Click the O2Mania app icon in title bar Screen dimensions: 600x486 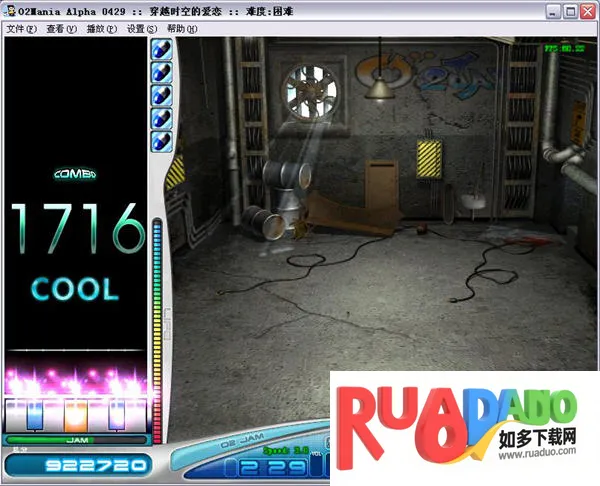10,11
